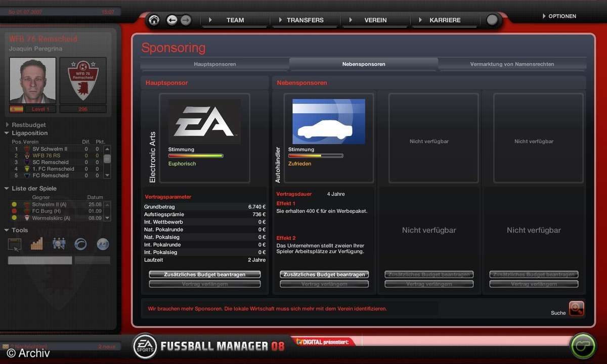Click Vertrag verlängern under Autohändler

coord(324,284)
